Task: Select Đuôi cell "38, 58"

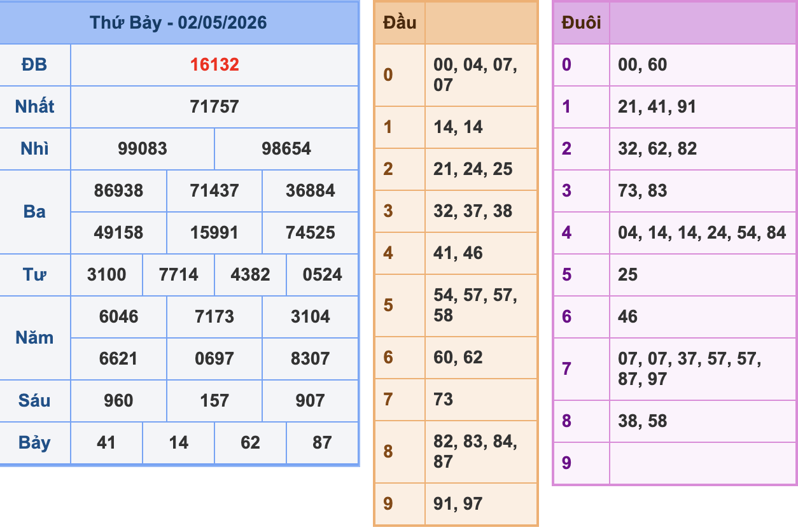Action: point(703,421)
